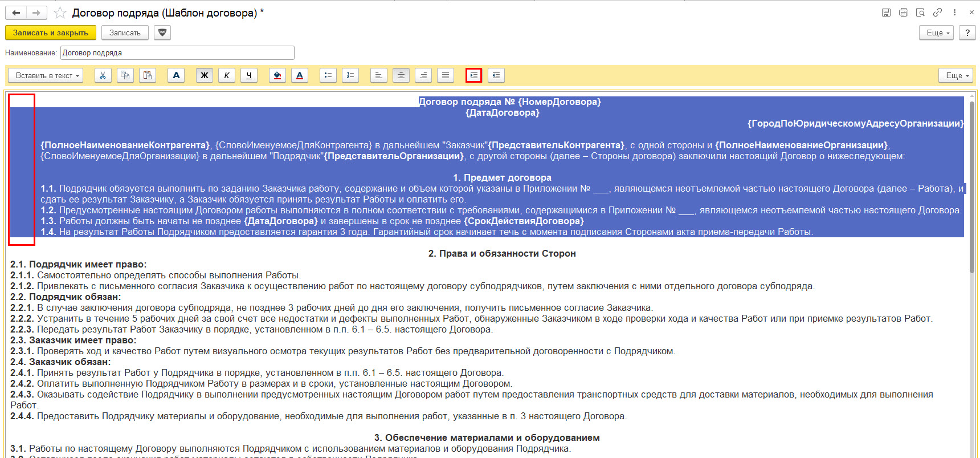The width and height of the screenshot is (980, 458).
Task: Increase paragraph indent
Action: 474,75
